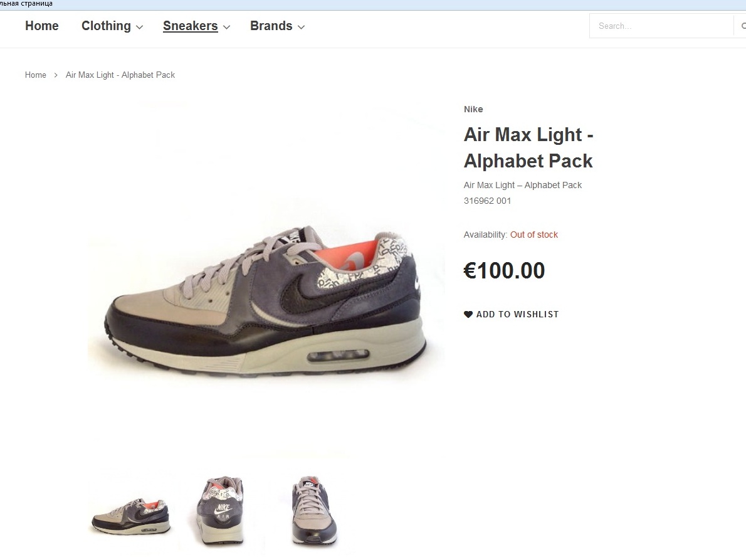
Task: Expand the Sneakers dropdown chevron
Action: point(226,27)
